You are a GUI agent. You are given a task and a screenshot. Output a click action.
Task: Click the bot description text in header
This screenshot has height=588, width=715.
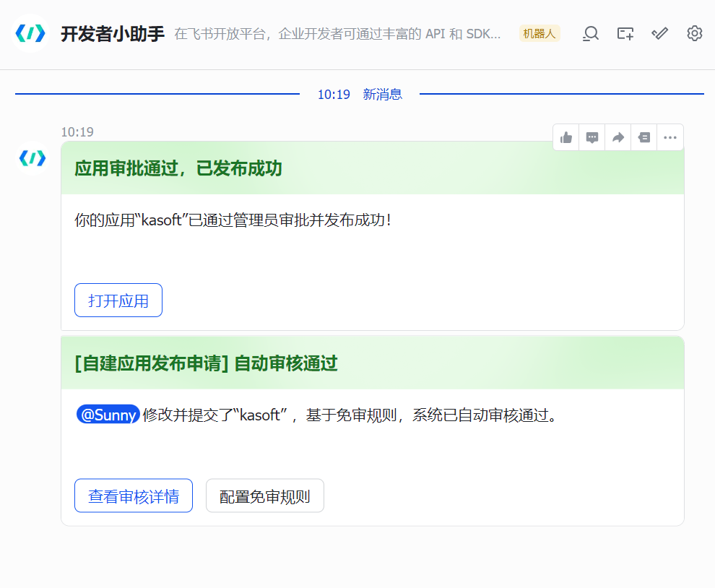[337, 34]
